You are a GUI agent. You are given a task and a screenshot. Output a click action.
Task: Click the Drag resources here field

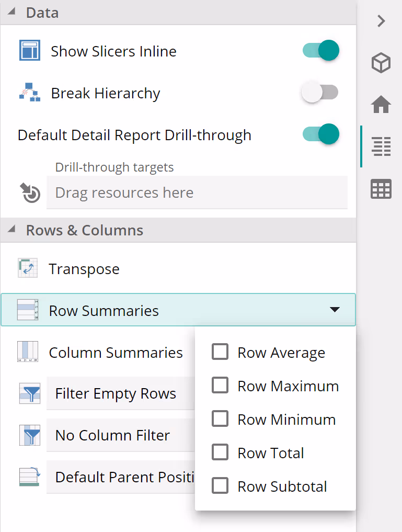[x=197, y=193]
